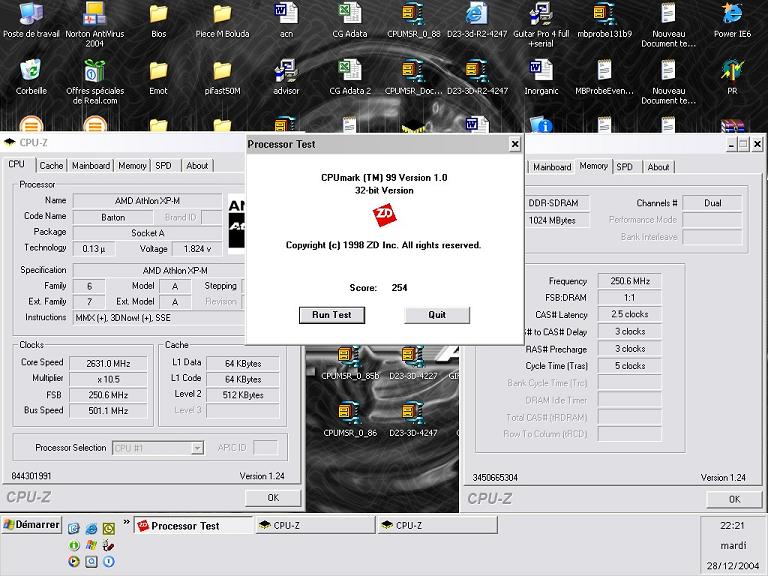Viewport: 768px width, 576px height.
Task: Select second CPU-Z taskbar button
Action: click(437, 526)
